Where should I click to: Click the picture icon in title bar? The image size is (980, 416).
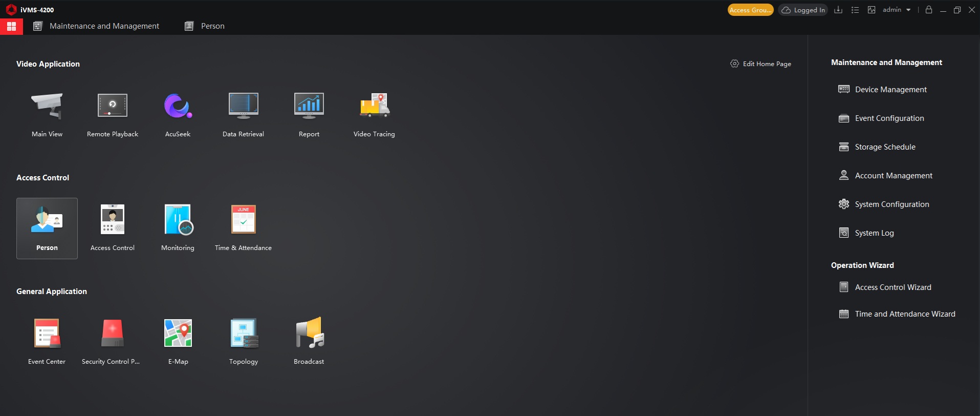click(872, 10)
